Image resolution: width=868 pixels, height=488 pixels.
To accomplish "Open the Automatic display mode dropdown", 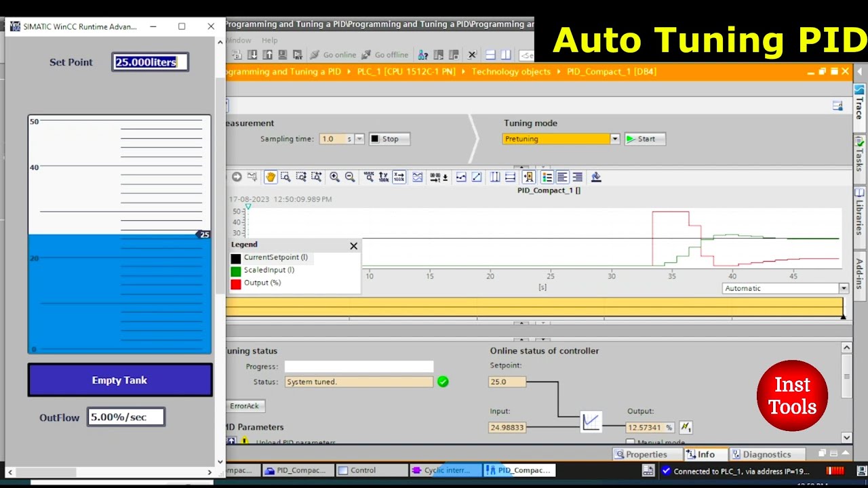I will (x=844, y=288).
